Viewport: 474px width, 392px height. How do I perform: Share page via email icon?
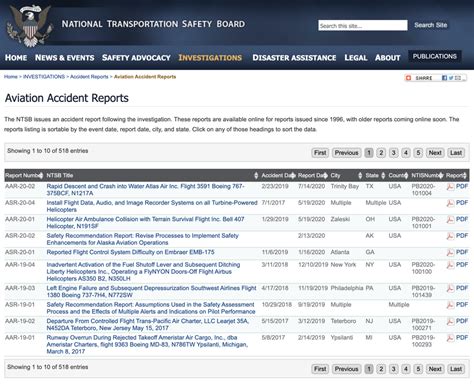[x=458, y=78]
